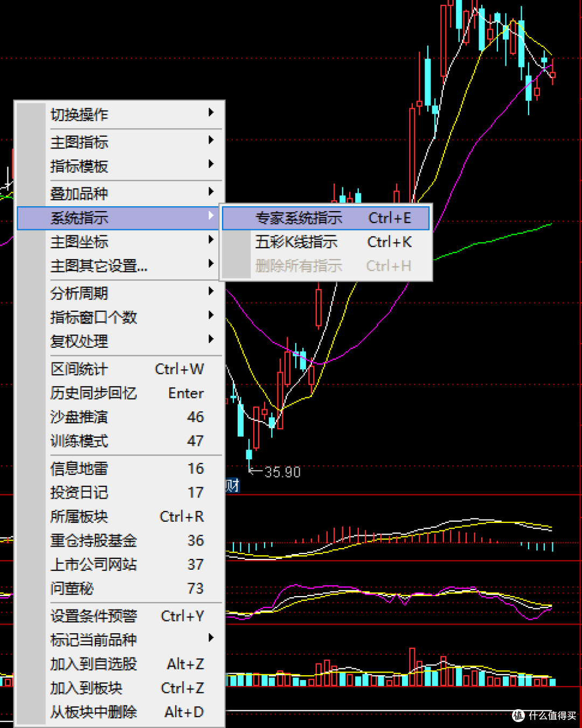
Task: Open the 标记当前品种 submenu
Action: point(120,640)
